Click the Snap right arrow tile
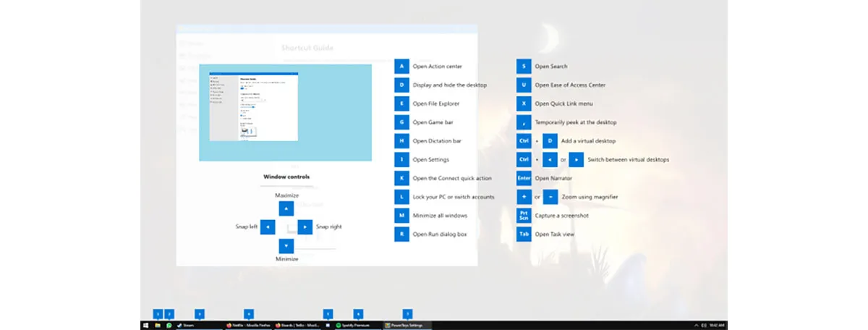 coord(305,227)
